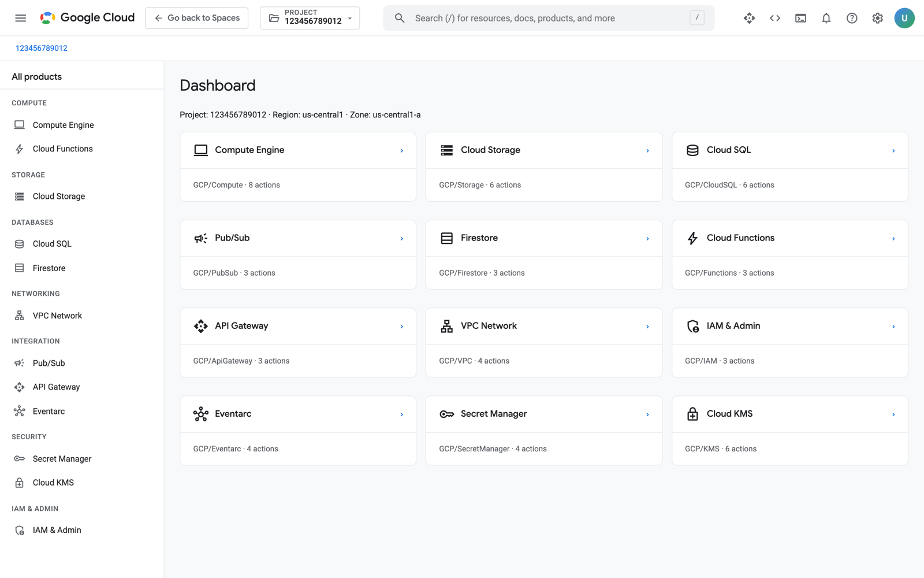Expand the Cloud KMS card chevron
Screen dimensions: 924x578
893,414
